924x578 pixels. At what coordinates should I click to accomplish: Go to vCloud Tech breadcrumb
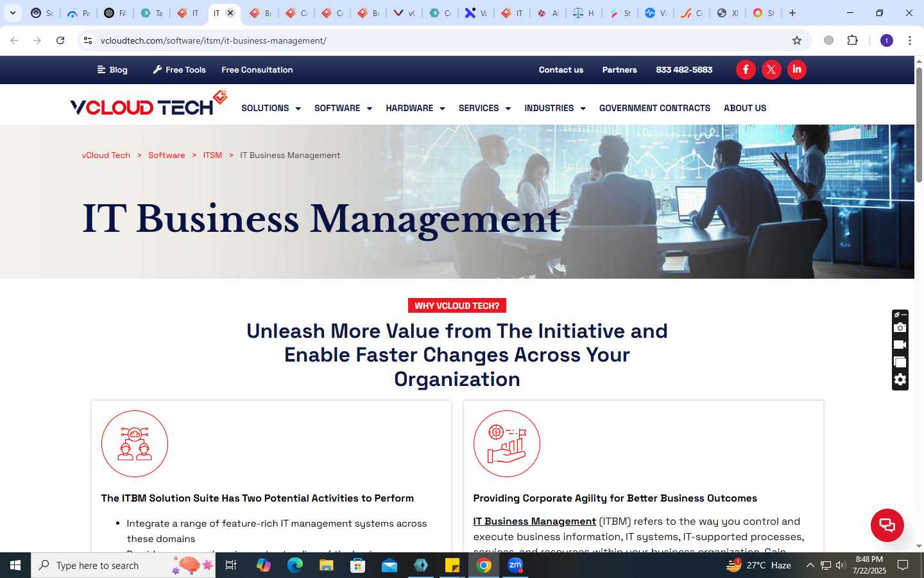coord(106,155)
